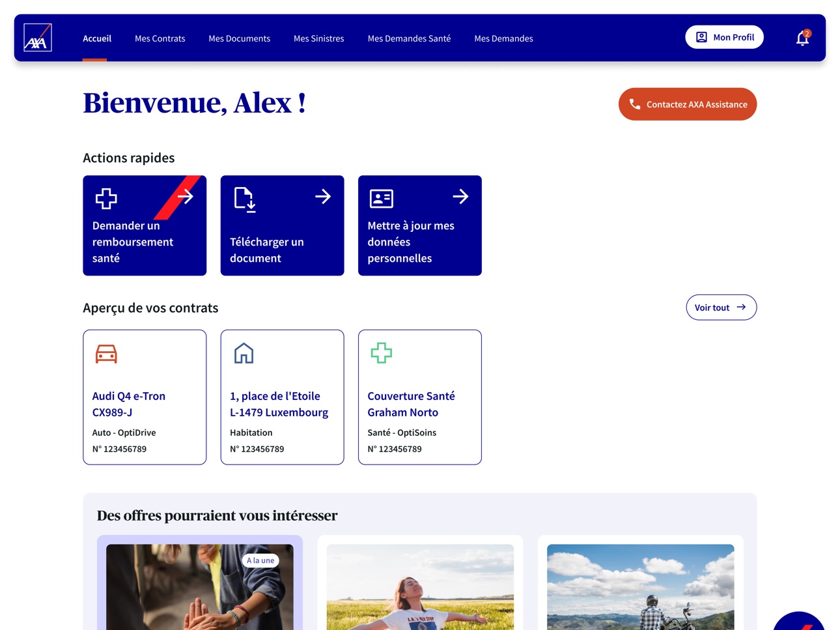Viewport: 840px width, 630px height.
Task: Click the document download icon
Action: point(244,199)
